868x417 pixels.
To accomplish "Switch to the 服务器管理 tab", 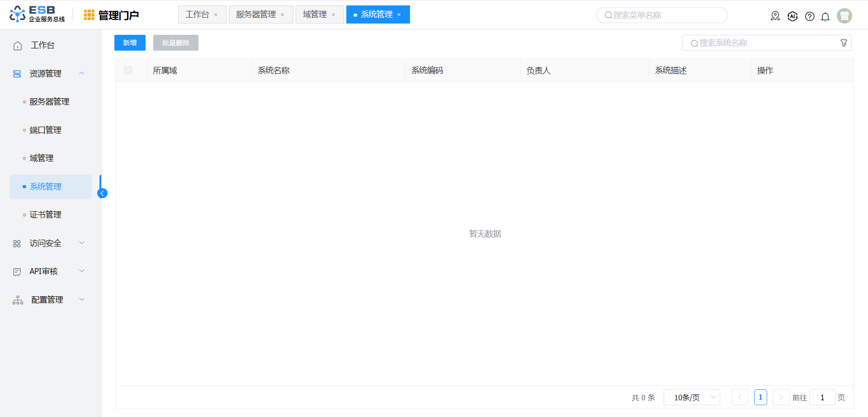I will pyautogui.click(x=256, y=14).
